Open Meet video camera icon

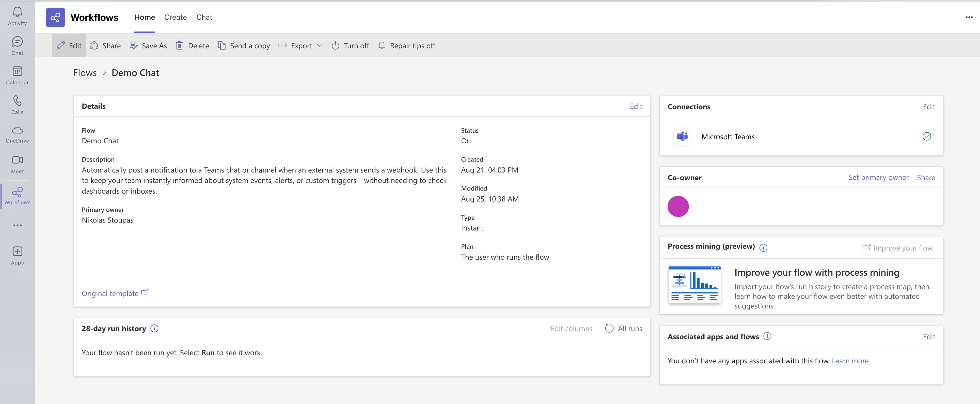pos(17,164)
